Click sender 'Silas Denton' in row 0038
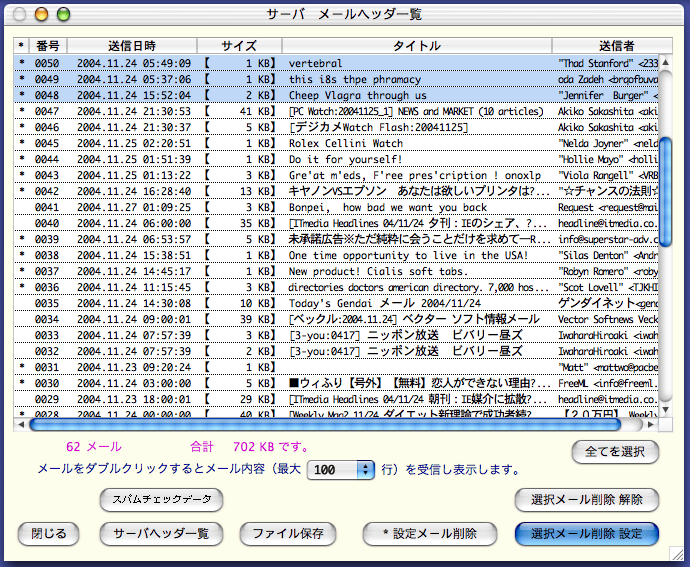Screen dimensions: 690x567 click(x=594, y=255)
